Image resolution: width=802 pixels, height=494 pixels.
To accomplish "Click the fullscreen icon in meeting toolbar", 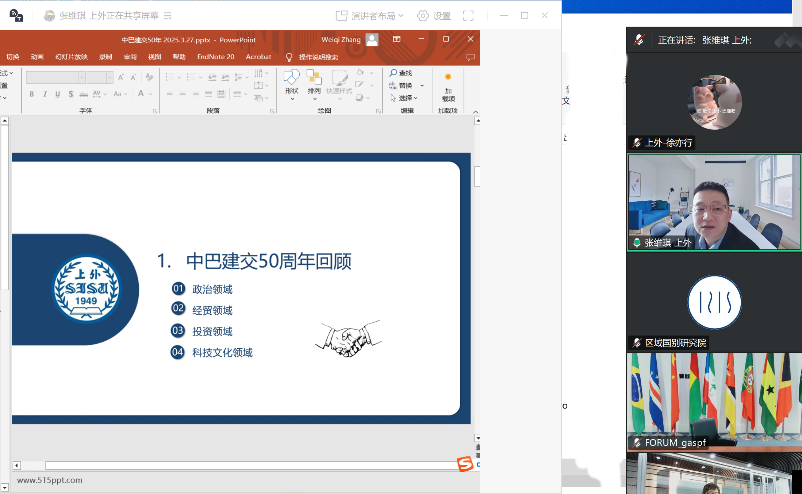I will [x=468, y=16].
